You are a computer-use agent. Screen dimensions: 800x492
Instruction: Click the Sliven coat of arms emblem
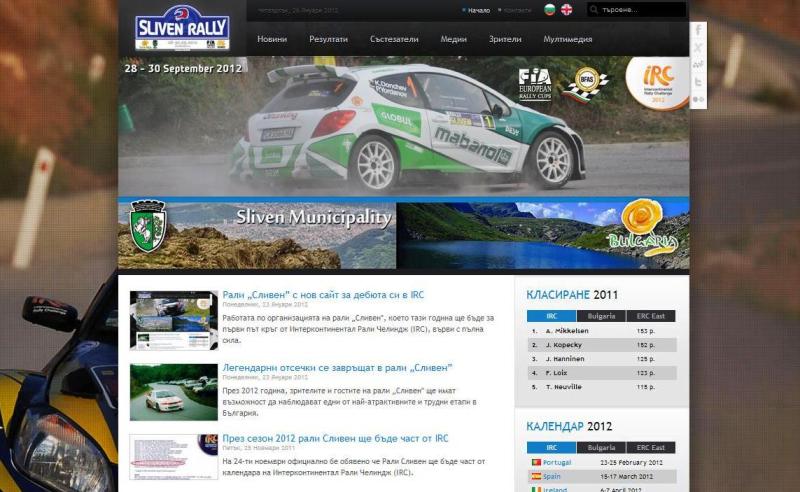(x=147, y=226)
